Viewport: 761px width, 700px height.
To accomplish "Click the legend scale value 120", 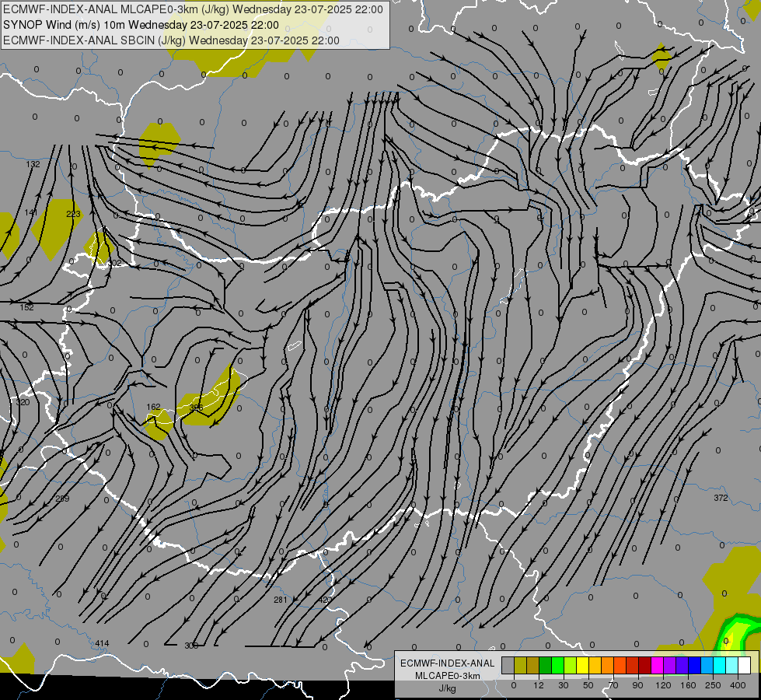I will click(x=664, y=685).
